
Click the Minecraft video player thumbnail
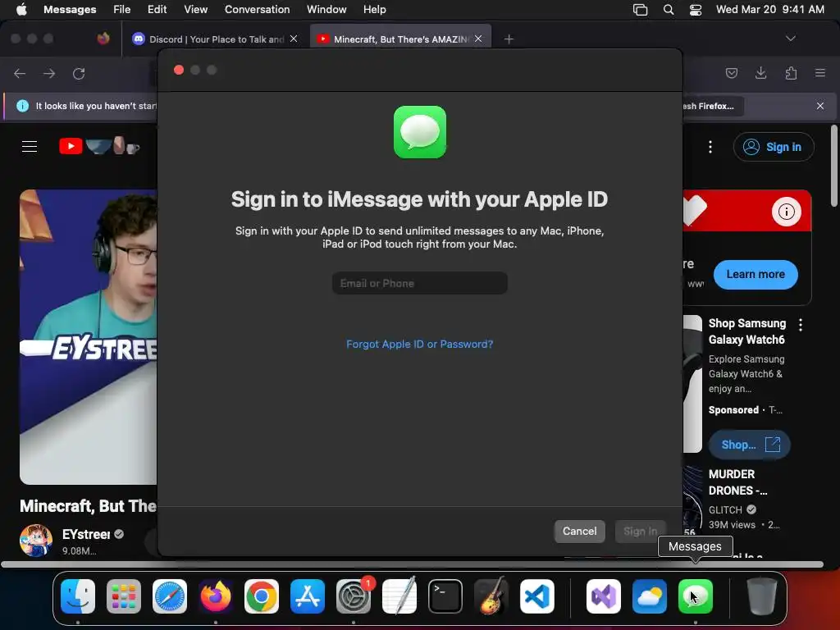click(89, 336)
